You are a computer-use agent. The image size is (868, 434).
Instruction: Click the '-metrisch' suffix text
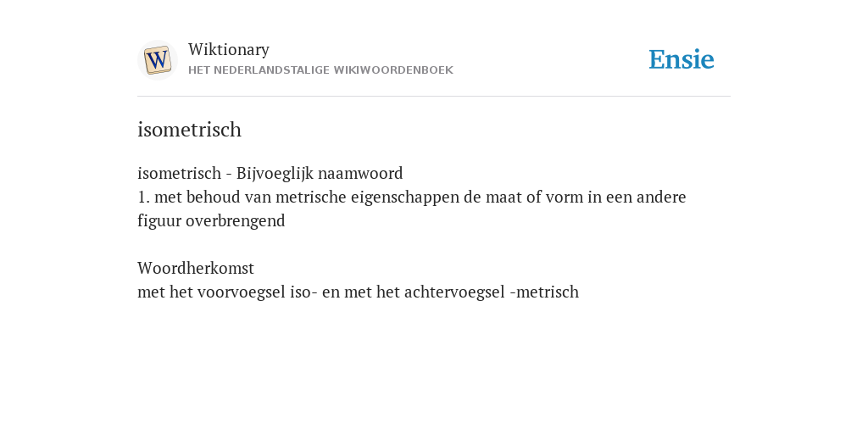(x=544, y=292)
